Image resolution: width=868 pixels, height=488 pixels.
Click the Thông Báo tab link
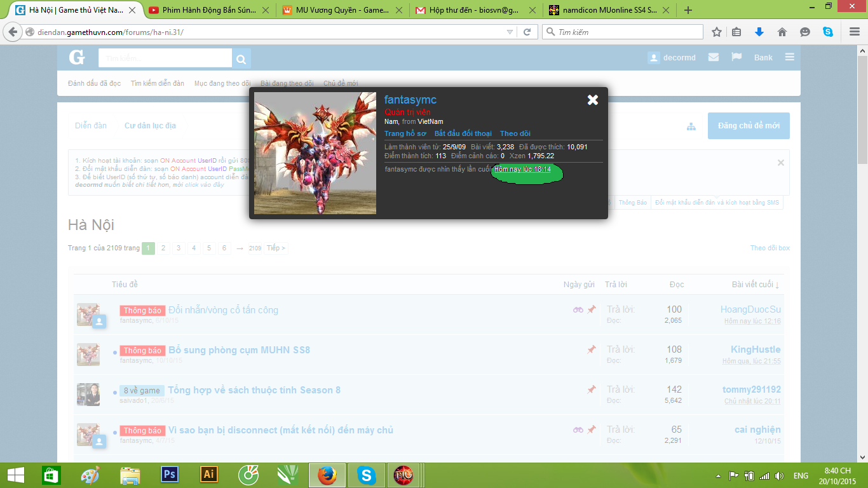click(x=633, y=202)
